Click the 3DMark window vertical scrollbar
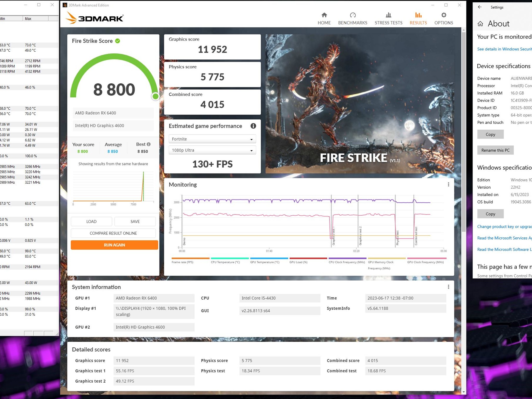 [464, 132]
